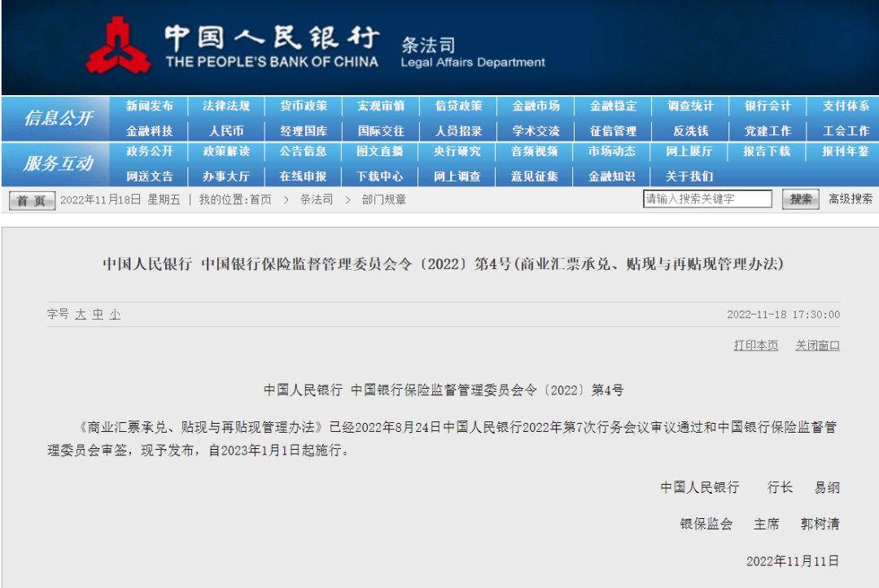Image resolution: width=879 pixels, height=588 pixels.
Task: Open the 条法司 breadcrumb link
Action: click(x=316, y=199)
